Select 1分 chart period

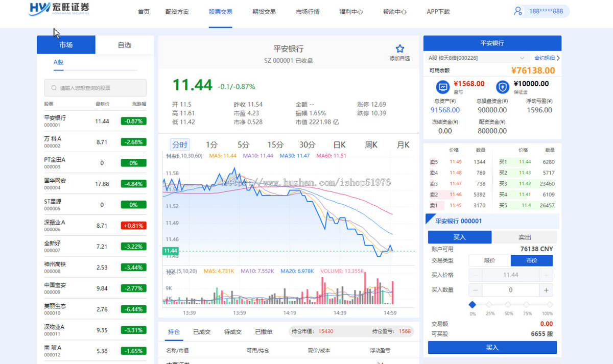[211, 144]
